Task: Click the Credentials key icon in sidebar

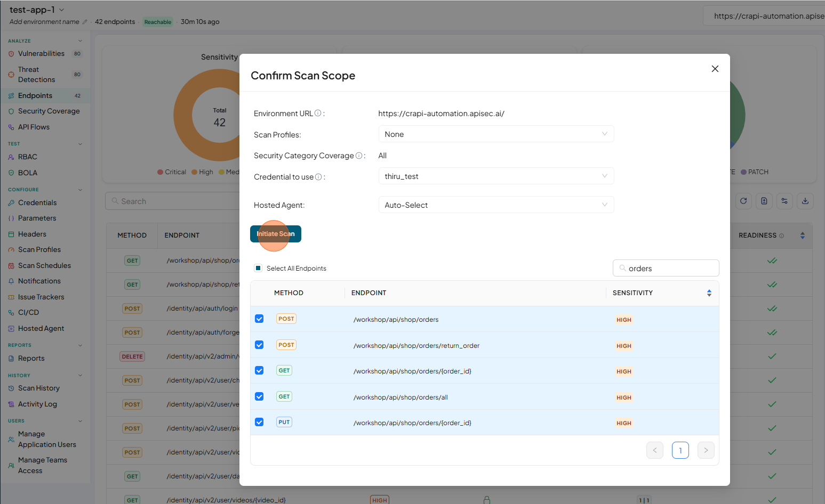Action: [x=11, y=203]
